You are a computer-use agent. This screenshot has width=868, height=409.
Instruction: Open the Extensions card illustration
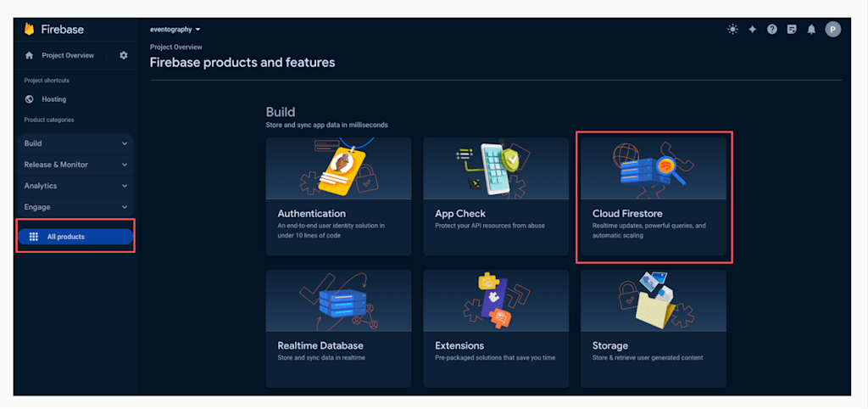coord(496,300)
